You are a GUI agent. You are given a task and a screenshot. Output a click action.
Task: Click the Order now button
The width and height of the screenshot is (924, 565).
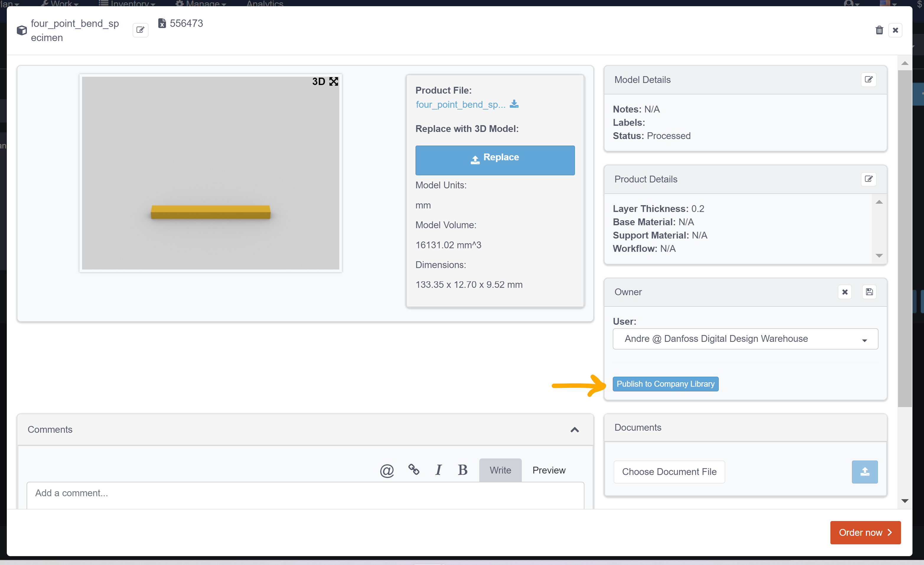coord(865,533)
